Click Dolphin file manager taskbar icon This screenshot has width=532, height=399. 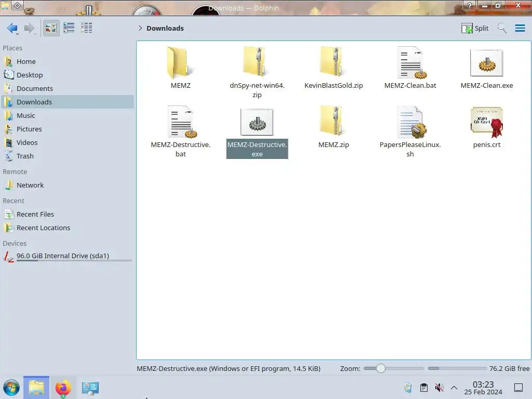click(x=36, y=388)
